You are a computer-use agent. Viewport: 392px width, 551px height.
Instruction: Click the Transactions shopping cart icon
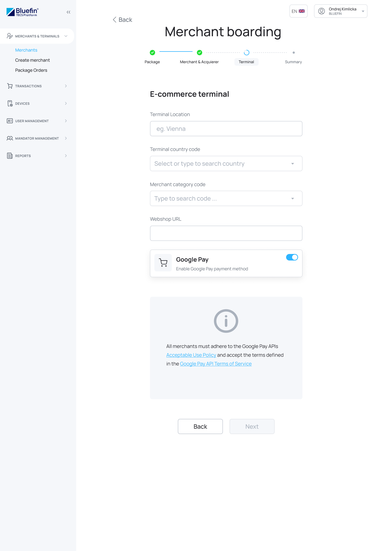coord(10,86)
